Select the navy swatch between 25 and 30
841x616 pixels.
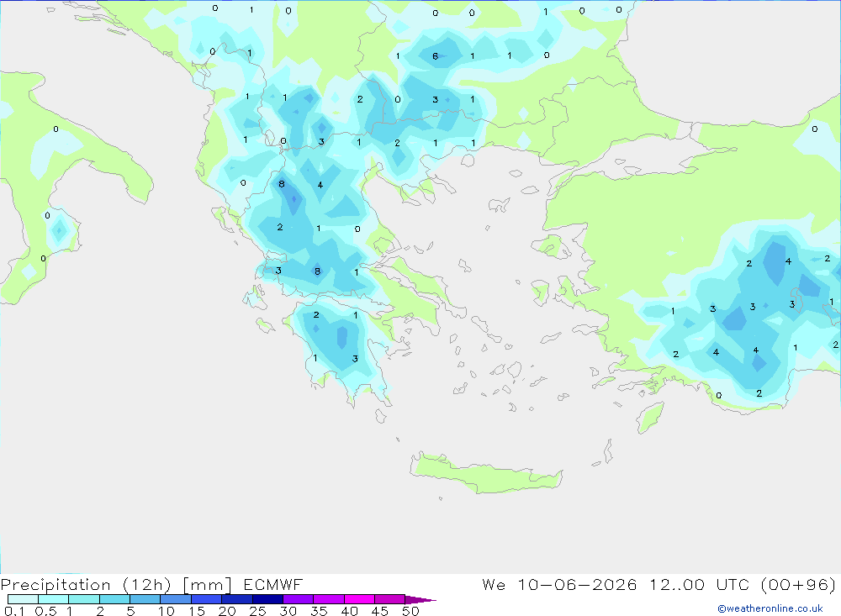tap(267, 599)
